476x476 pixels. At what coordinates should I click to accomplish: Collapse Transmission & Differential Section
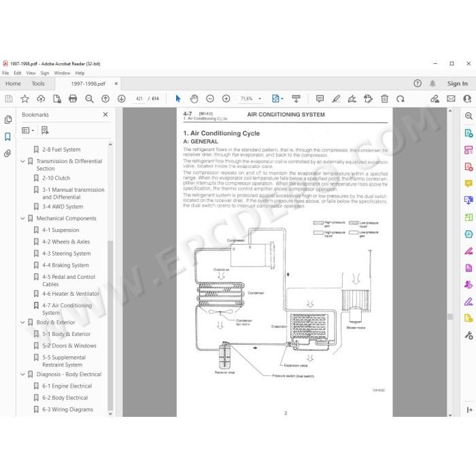point(22,161)
